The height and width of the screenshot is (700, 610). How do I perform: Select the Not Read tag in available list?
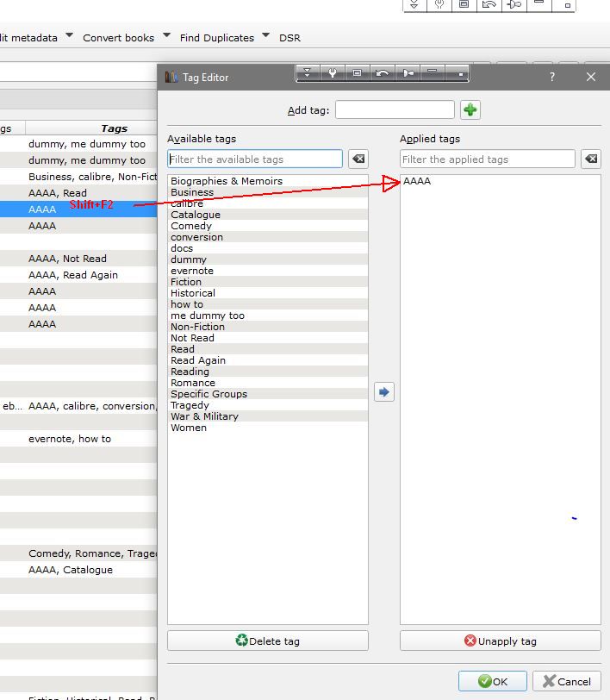click(268, 338)
